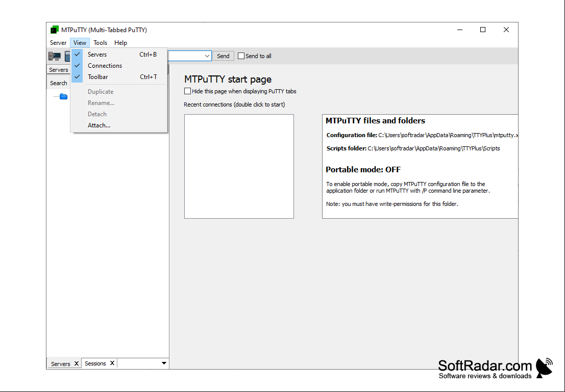565x392 pixels.
Task: Select the blue folder in servers tree
Action: tap(63, 96)
